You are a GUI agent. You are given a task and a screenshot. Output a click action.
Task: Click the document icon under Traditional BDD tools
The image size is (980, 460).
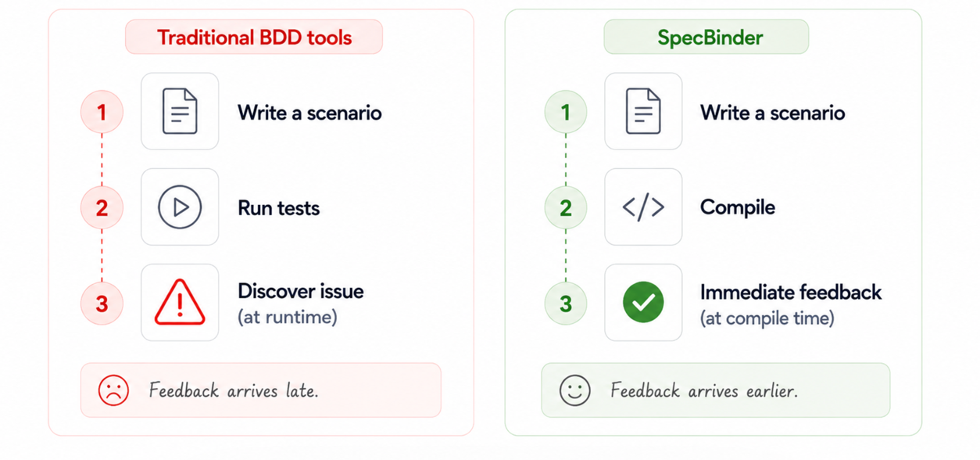(x=180, y=112)
